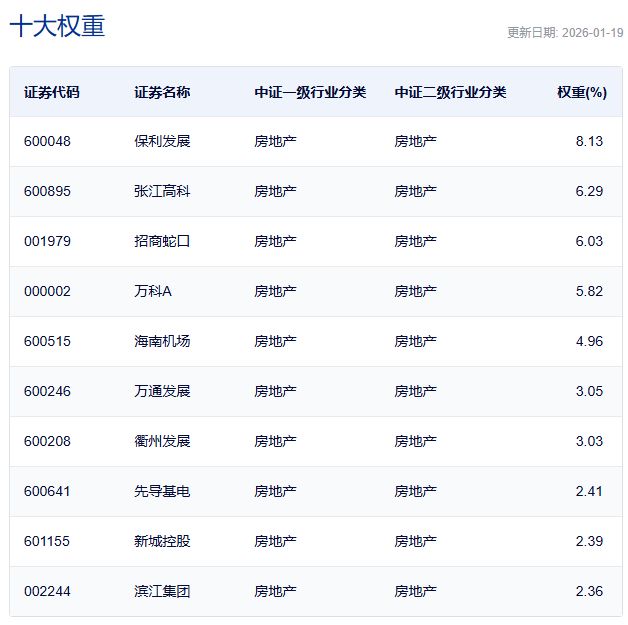This screenshot has height=625, width=628.
Task: Click the 权重(%) column header
Action: pyautogui.click(x=582, y=92)
